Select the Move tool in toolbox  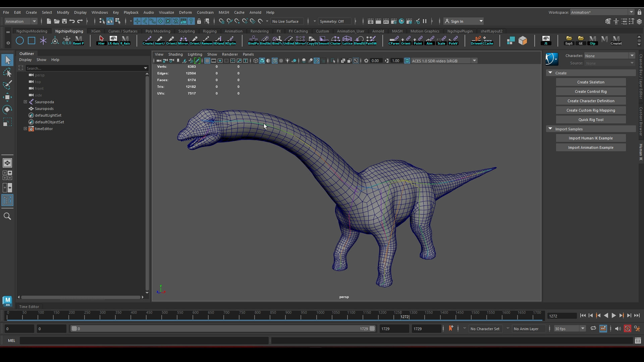tap(7, 97)
